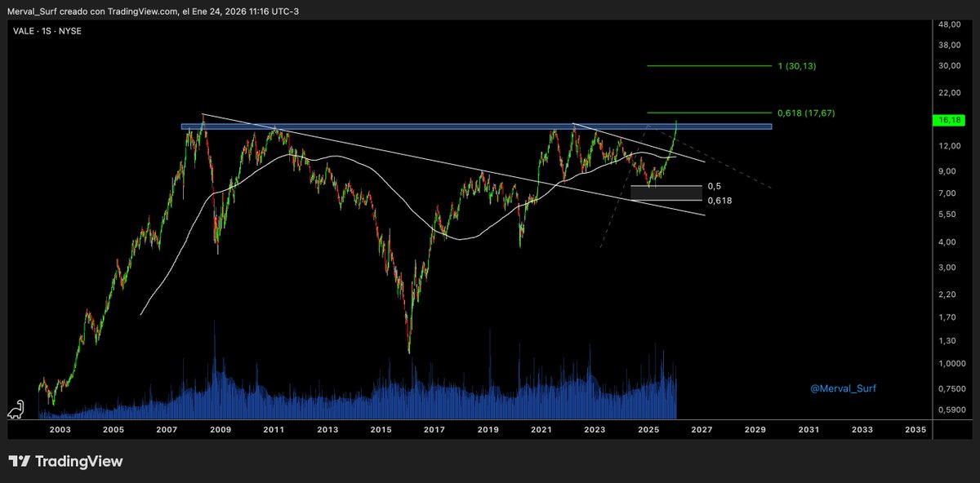Click price axis value 2,20
Screen dimensions: 980x483
(x=946, y=294)
